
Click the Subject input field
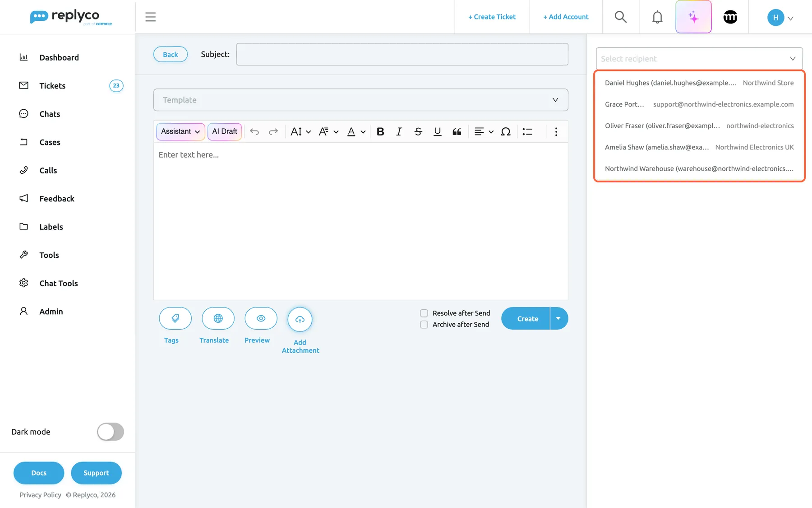point(402,54)
